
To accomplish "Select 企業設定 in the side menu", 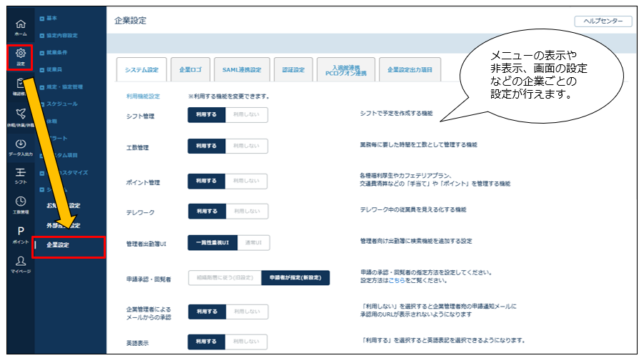I will point(59,245).
